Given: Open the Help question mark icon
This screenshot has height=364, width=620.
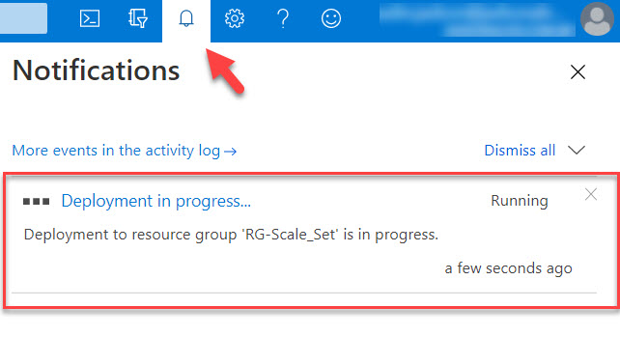Looking at the screenshot, I should tap(283, 18).
